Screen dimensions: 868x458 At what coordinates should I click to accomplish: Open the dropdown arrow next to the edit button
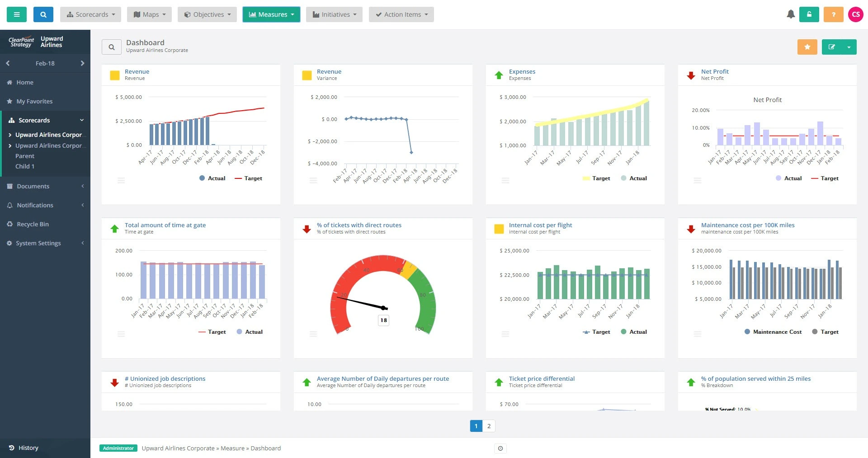(849, 47)
